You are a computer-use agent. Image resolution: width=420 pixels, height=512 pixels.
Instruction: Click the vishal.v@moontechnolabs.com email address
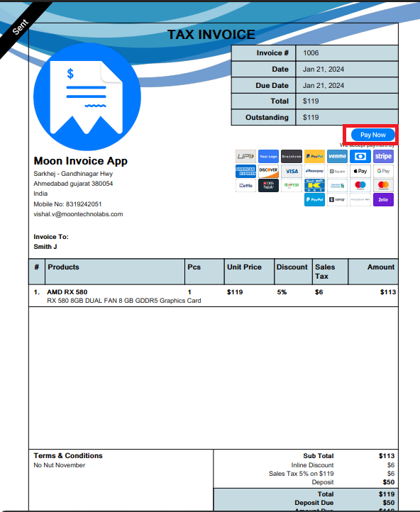tap(78, 214)
